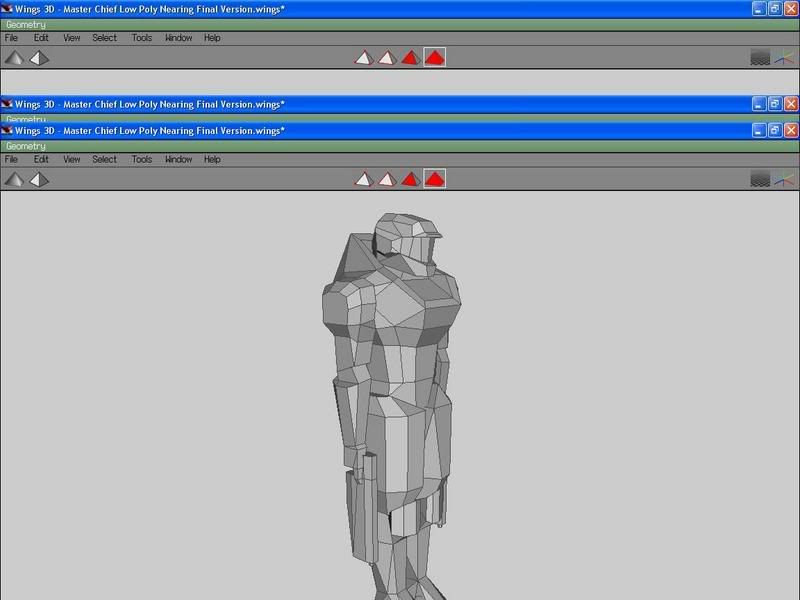Image resolution: width=800 pixels, height=600 pixels.
Task: Open the Help menu in the topmost window
Action: click(212, 38)
